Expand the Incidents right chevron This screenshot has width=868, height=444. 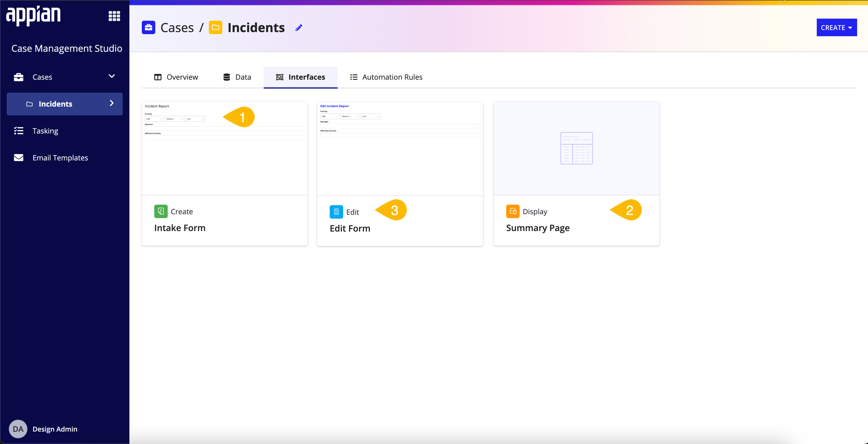[x=112, y=103]
